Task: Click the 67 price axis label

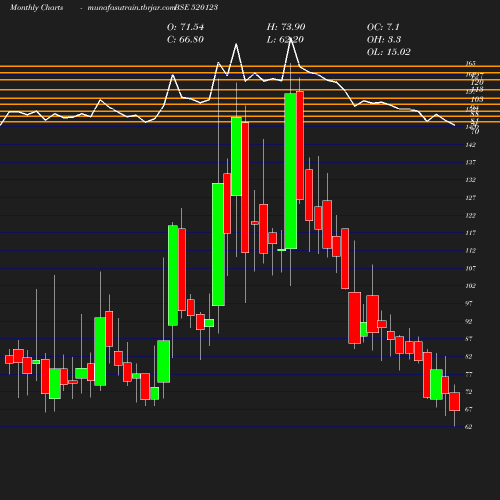Action: click(469, 409)
